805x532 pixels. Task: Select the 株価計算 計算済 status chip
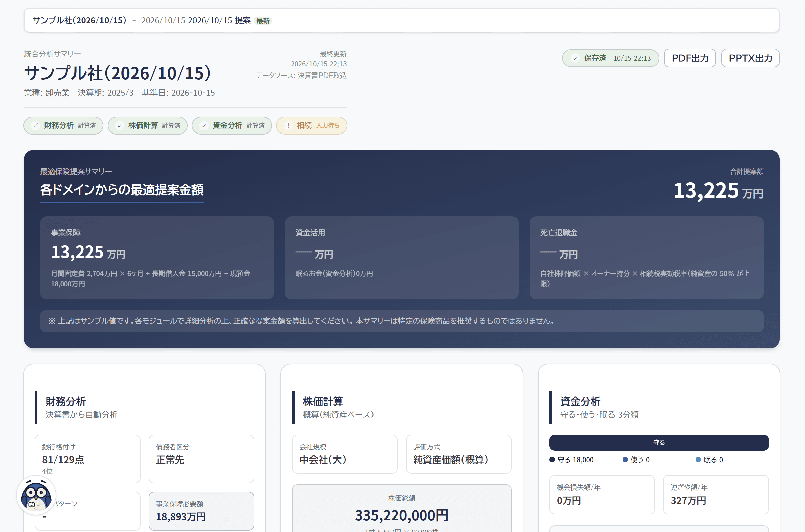[x=148, y=125]
